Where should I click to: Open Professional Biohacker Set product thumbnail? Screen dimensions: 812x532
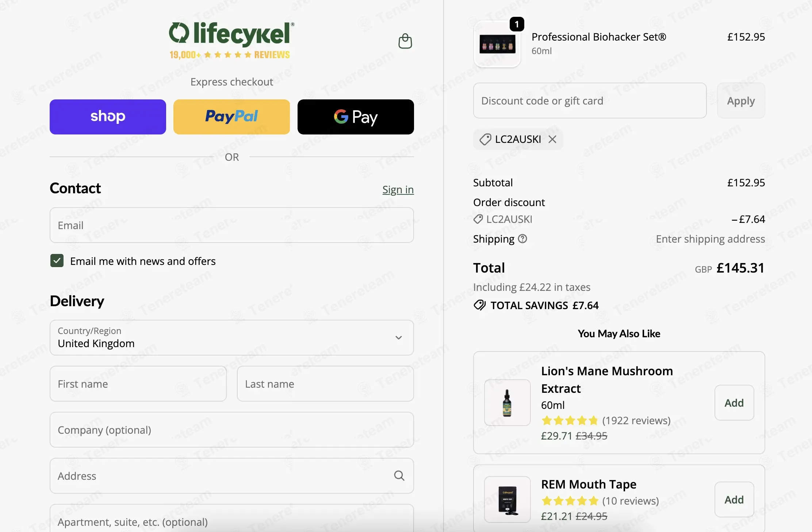click(x=497, y=44)
